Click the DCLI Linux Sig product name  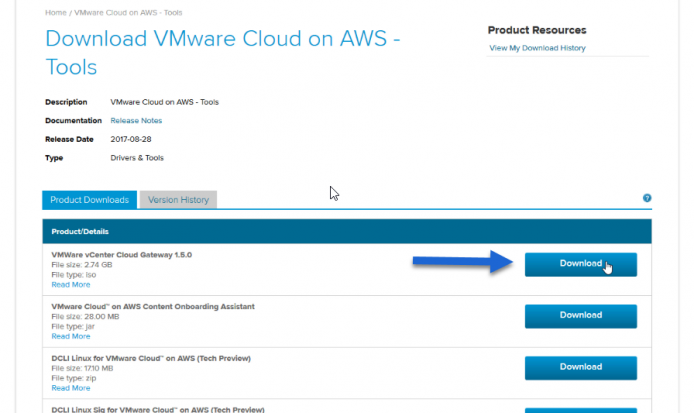point(158,409)
